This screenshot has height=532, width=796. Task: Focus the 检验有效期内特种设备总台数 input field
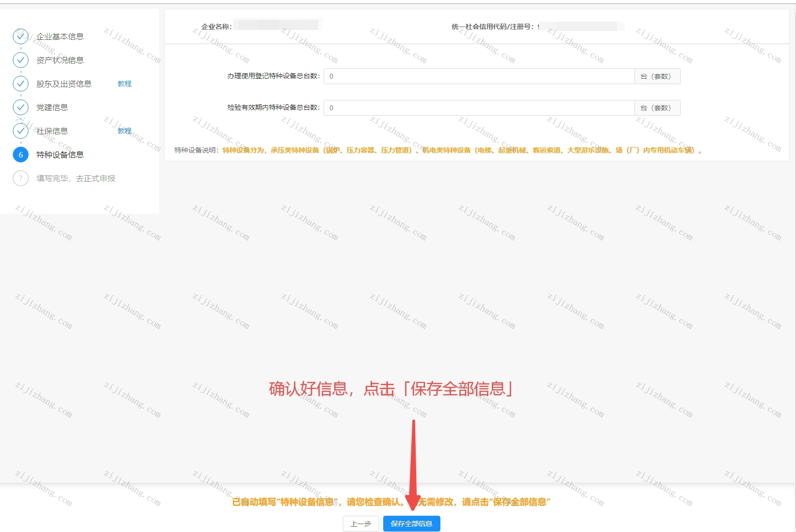tap(479, 108)
